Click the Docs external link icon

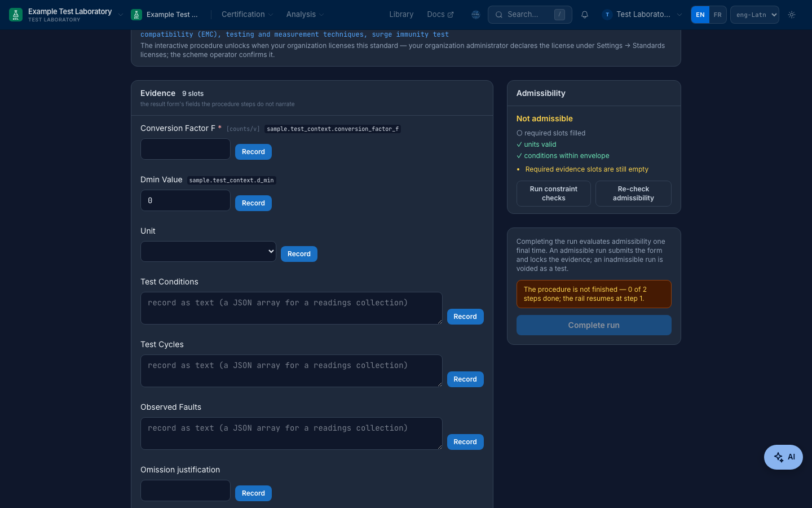[x=451, y=15]
